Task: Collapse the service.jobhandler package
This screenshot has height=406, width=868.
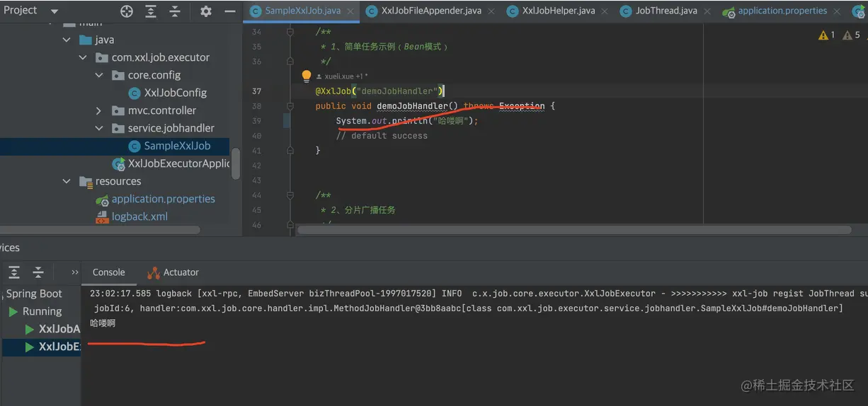Action: [x=99, y=128]
